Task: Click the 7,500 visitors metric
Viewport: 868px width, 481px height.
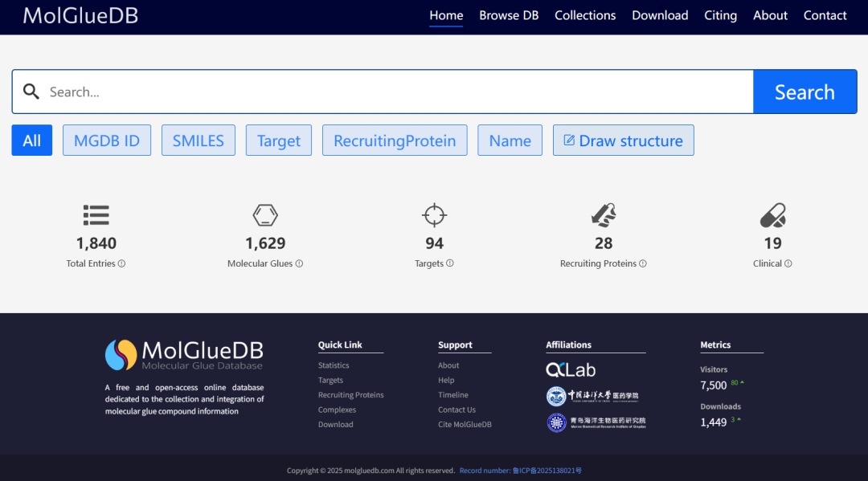Action: click(x=714, y=385)
